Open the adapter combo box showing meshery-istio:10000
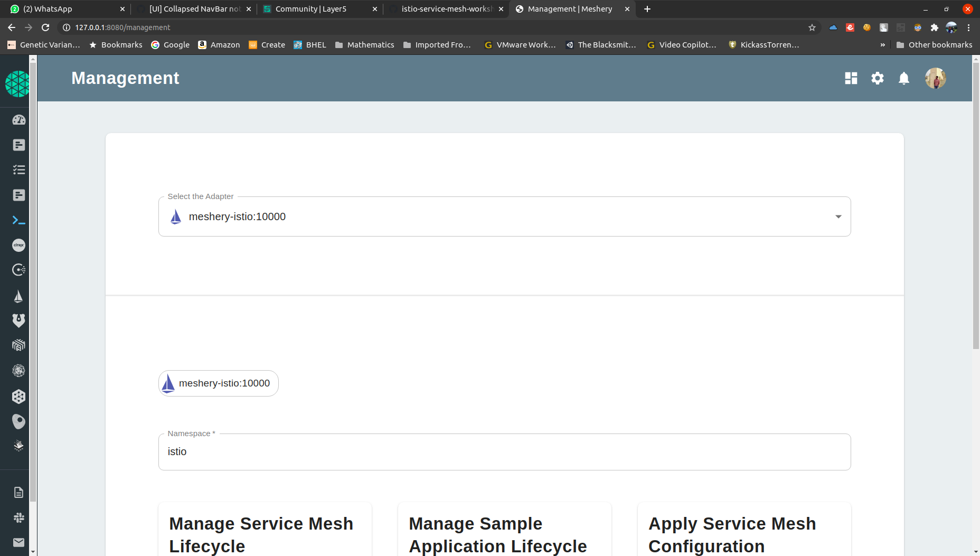The image size is (980, 556). click(x=504, y=216)
